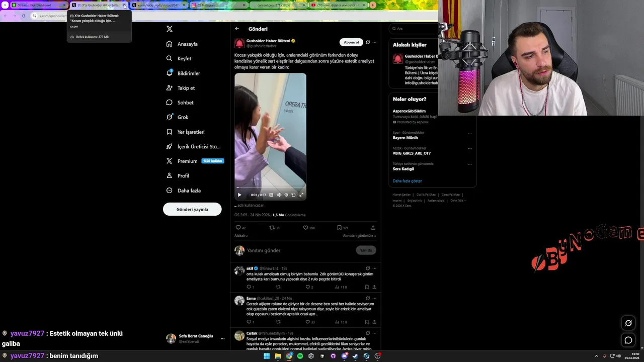
Task: Click the video progress bar
Action: (270, 188)
